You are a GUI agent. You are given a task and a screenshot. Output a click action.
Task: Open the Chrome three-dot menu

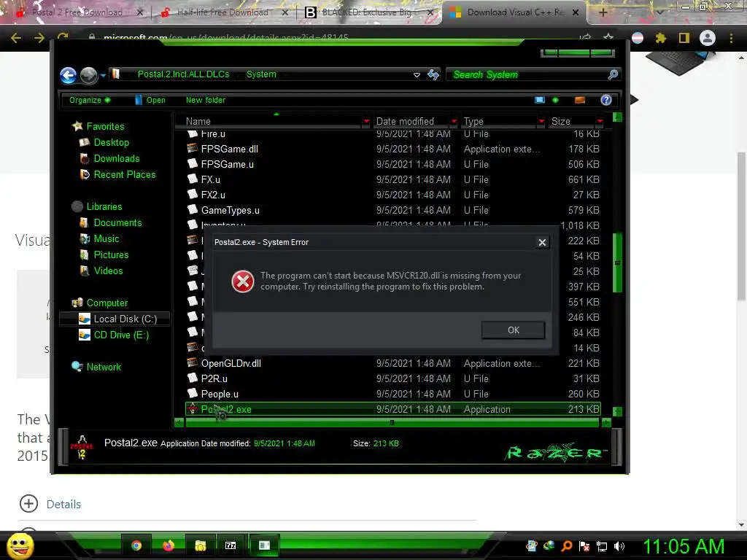coord(731,38)
